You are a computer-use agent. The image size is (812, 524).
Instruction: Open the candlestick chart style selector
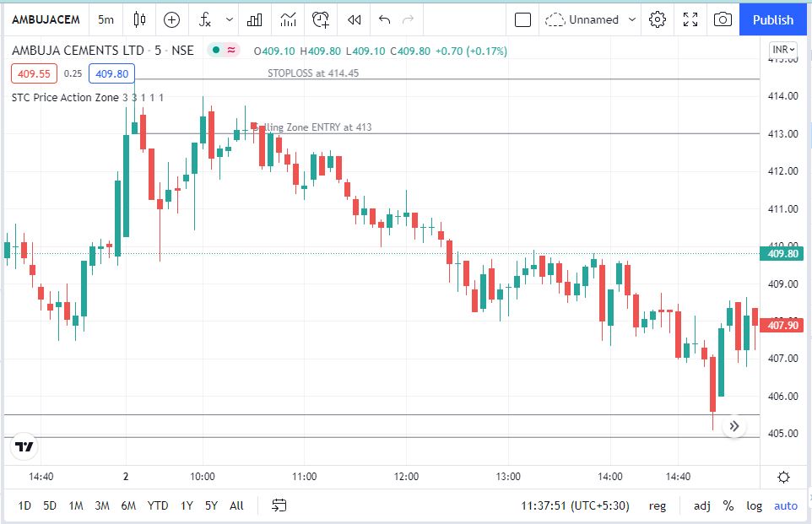[x=140, y=19]
